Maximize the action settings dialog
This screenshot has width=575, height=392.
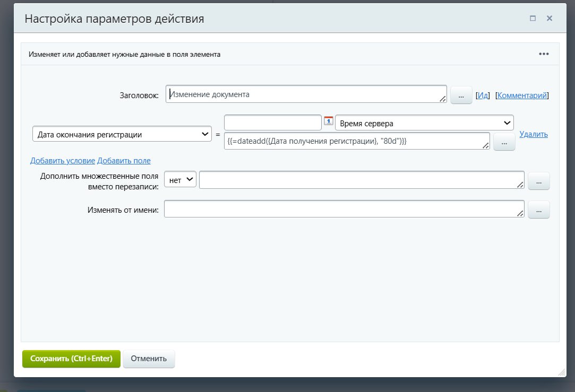pyautogui.click(x=533, y=19)
